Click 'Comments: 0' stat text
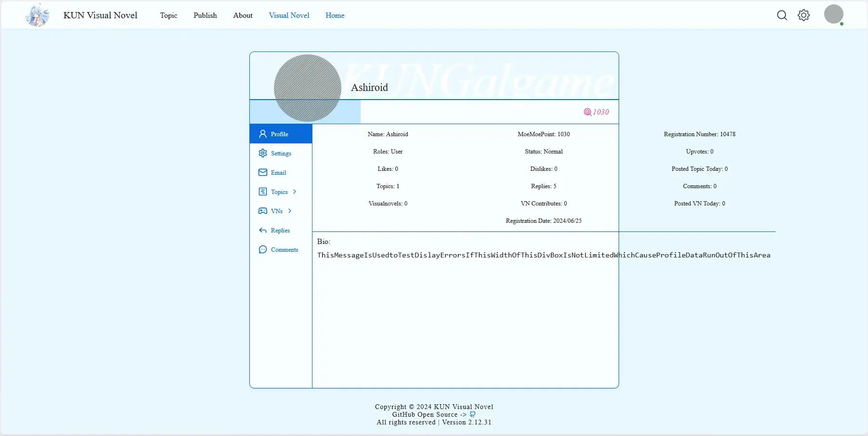Image resolution: width=868 pixels, height=436 pixels. pyautogui.click(x=700, y=186)
